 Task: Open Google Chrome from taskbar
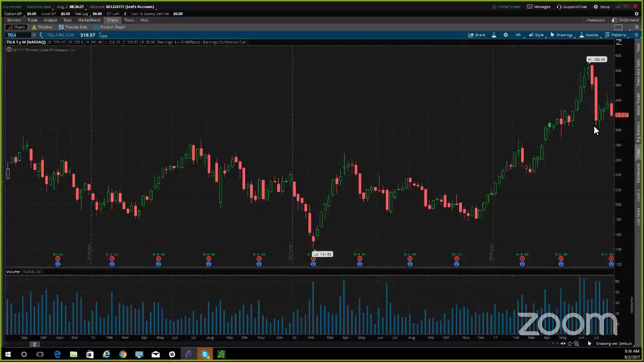(123, 355)
